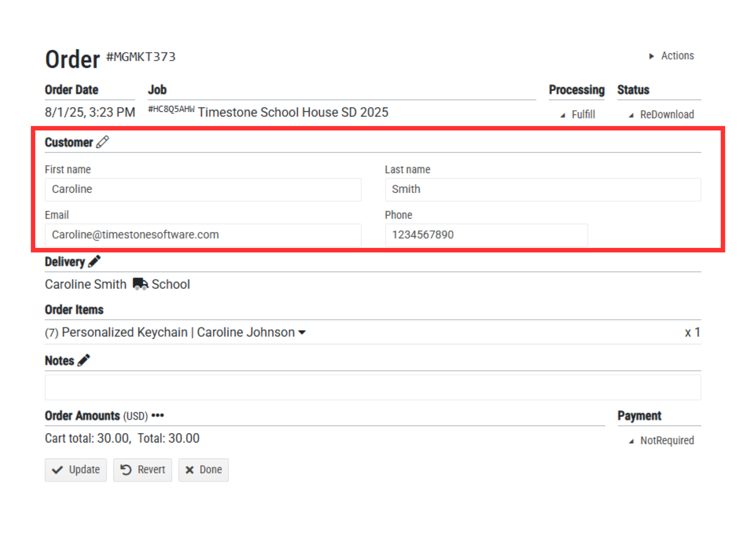Click the job name Timestone School House SD 2025

293,112
